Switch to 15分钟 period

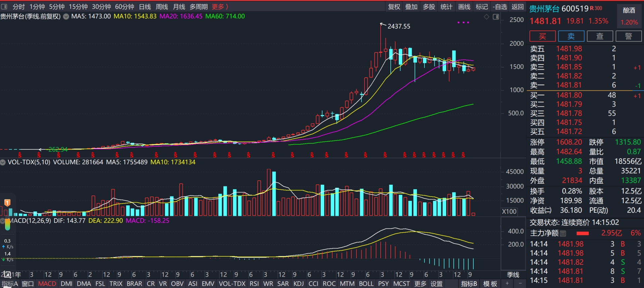pyautogui.click(x=79, y=7)
